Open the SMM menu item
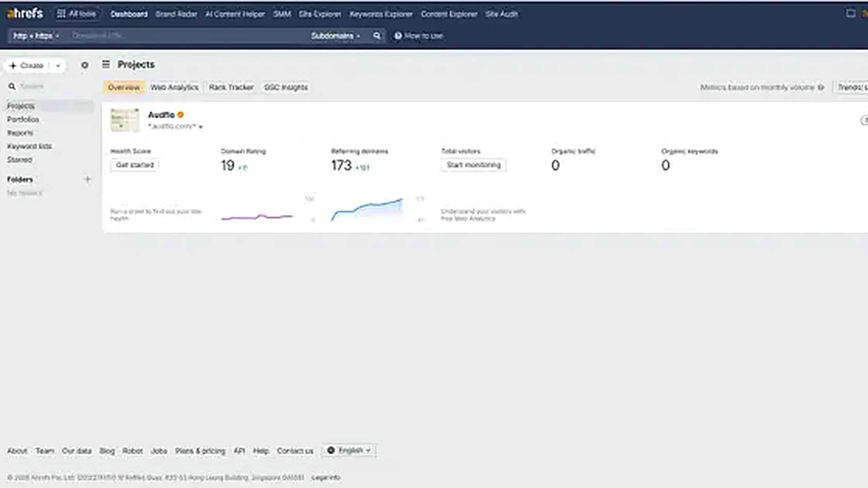The image size is (868, 488). click(282, 14)
